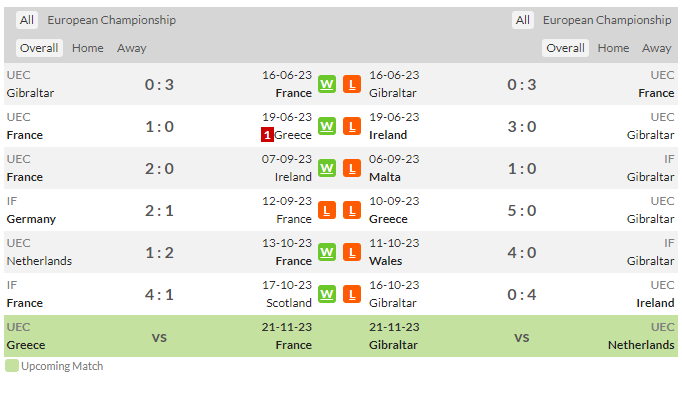Switch right panel to Home tab
Screen dimensions: 682x400
pyautogui.click(x=613, y=48)
